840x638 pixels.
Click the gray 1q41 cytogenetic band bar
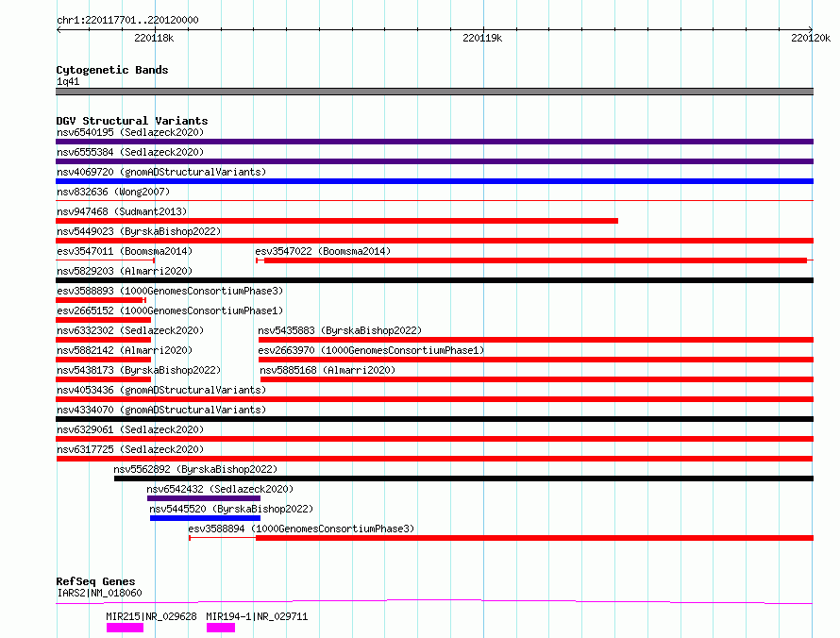pyautogui.click(x=434, y=92)
